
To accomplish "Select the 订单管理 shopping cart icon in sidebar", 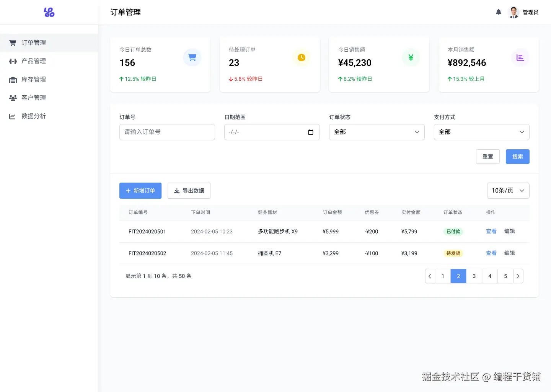I will click(13, 42).
